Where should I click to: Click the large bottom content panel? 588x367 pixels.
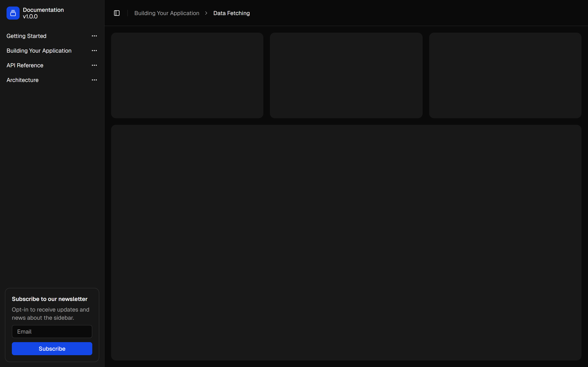346,242
